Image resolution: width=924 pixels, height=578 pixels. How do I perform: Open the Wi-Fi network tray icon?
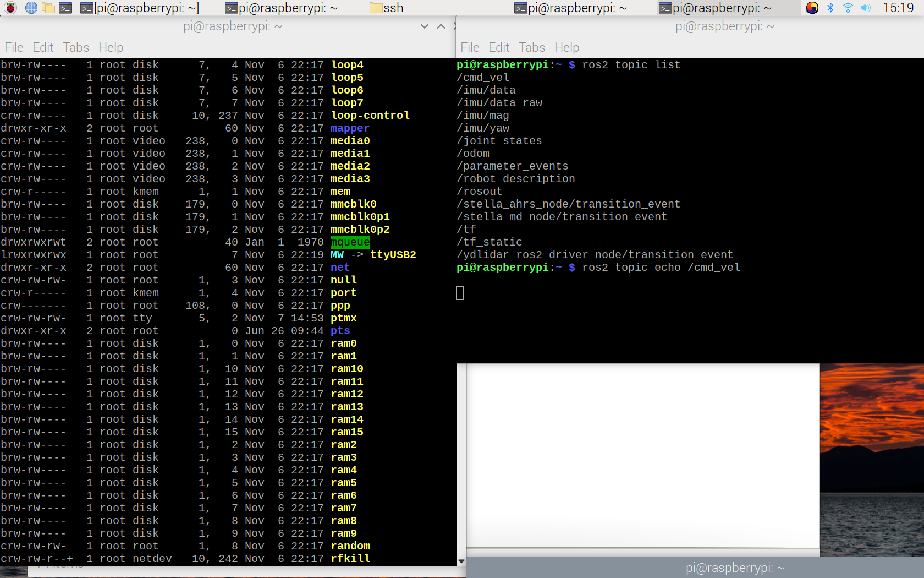point(848,8)
